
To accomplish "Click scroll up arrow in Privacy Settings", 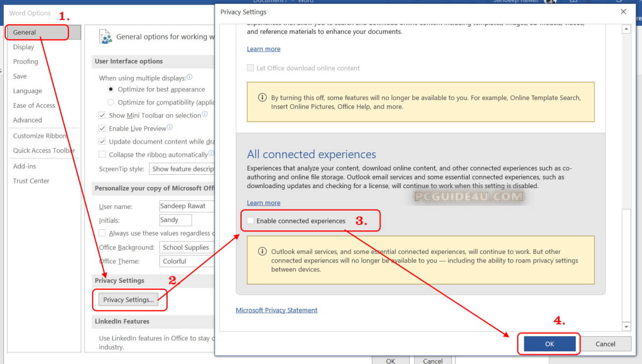I will 626,29.
